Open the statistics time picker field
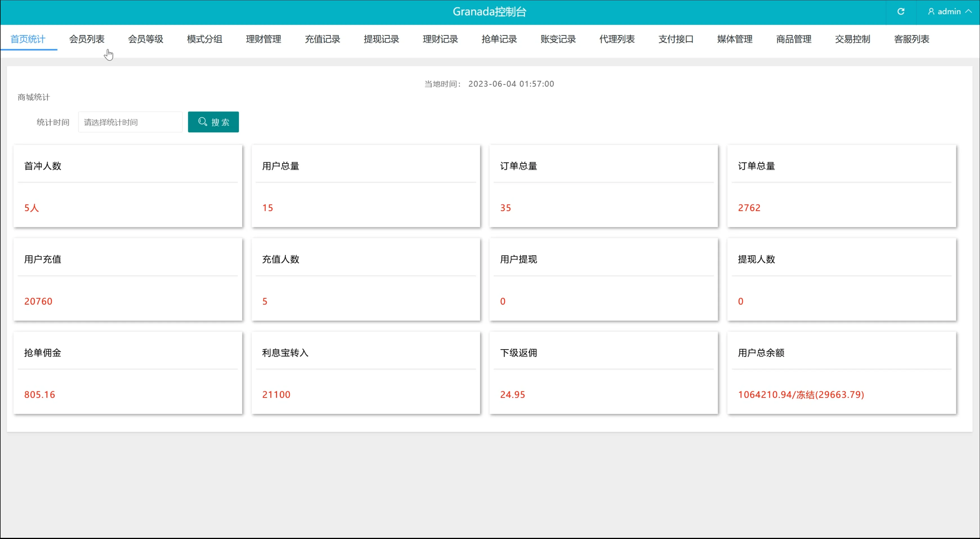Viewport: 980px width, 539px height. (130, 122)
